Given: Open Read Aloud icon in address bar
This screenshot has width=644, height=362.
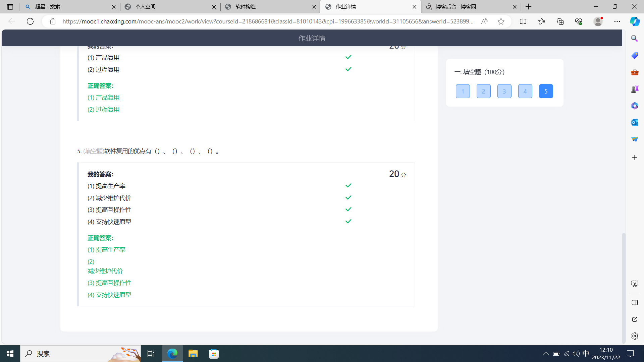Looking at the screenshot, I should 484,21.
